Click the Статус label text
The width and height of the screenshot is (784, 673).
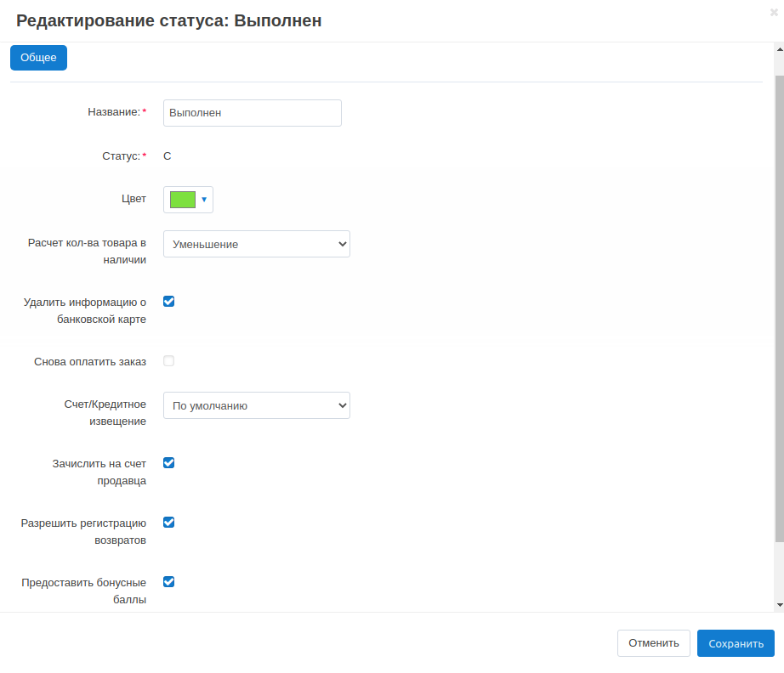pyautogui.click(x=121, y=156)
